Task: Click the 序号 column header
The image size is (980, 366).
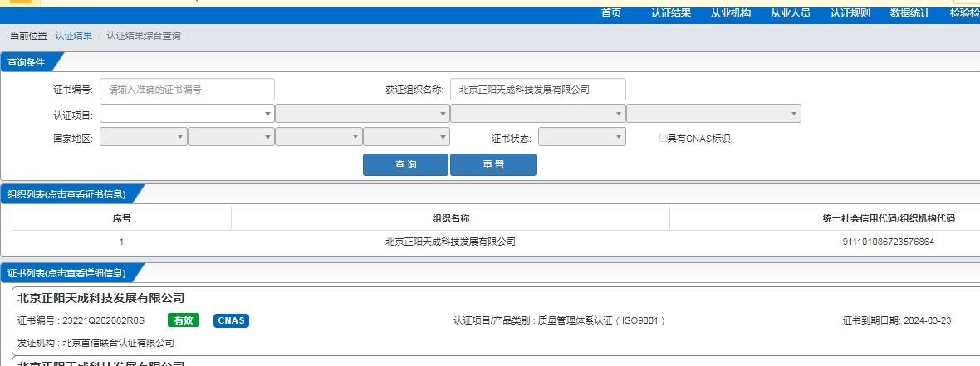Action: [121, 218]
